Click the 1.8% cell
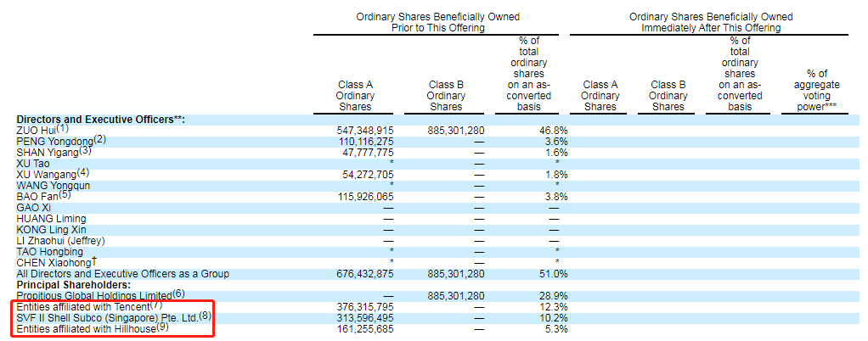 pyautogui.click(x=556, y=176)
